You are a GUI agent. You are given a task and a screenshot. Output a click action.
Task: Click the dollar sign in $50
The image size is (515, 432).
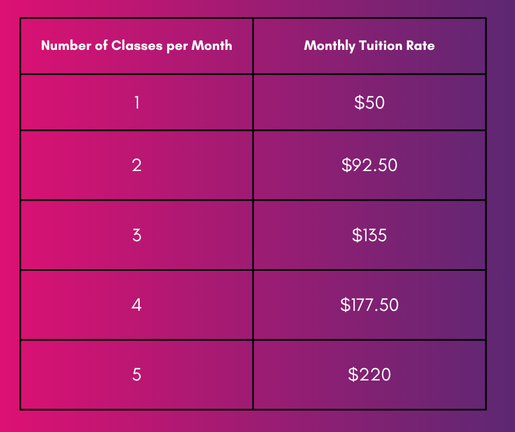(359, 102)
